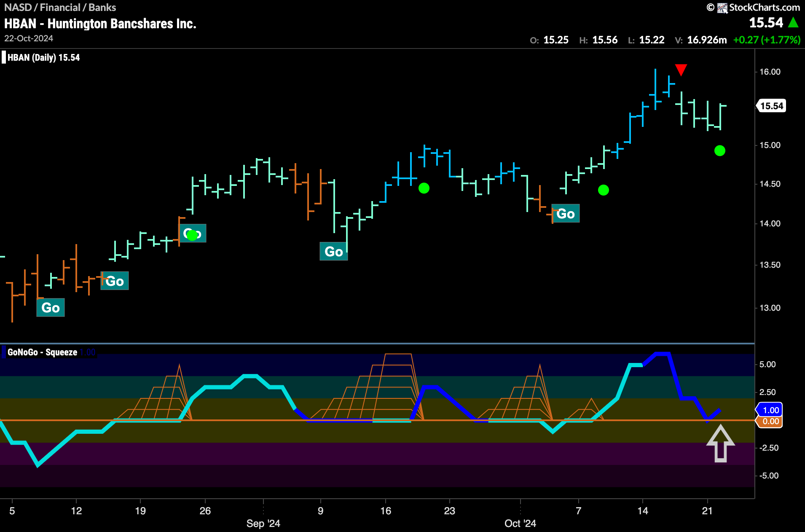805x532 pixels.
Task: Click the 15.54 current price tag on the axis
Action: click(771, 106)
